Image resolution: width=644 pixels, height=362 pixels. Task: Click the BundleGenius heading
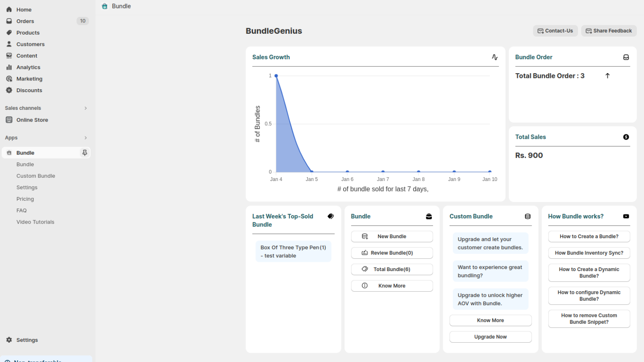(274, 31)
